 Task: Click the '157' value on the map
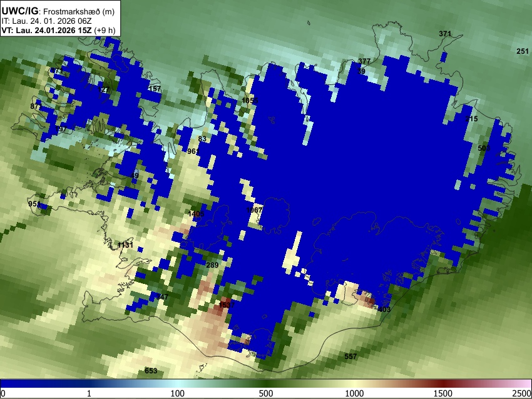pos(155,89)
